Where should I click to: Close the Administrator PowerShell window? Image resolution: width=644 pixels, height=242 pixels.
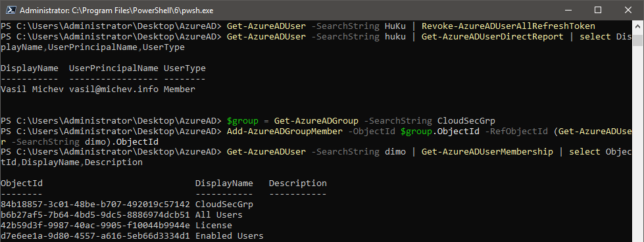pos(627,10)
